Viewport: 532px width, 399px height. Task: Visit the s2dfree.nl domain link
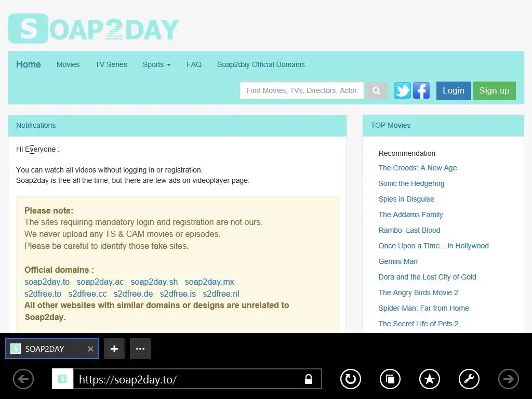[x=221, y=294]
